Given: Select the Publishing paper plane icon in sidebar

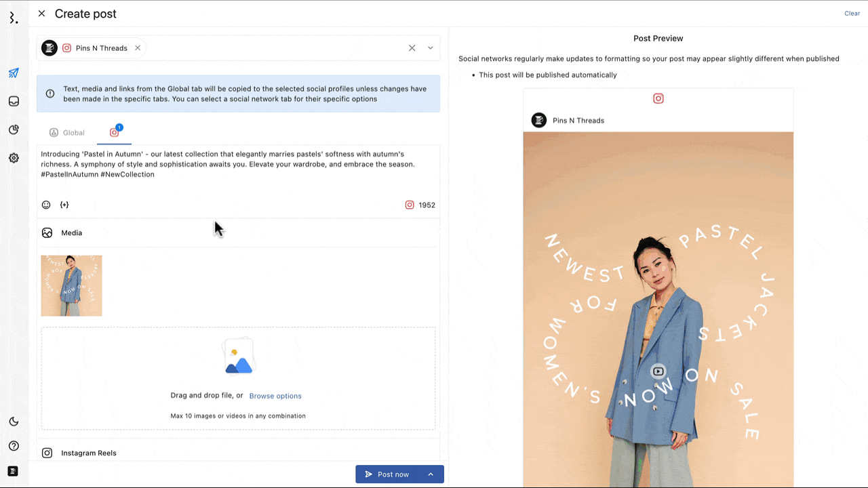Looking at the screenshot, I should (14, 73).
